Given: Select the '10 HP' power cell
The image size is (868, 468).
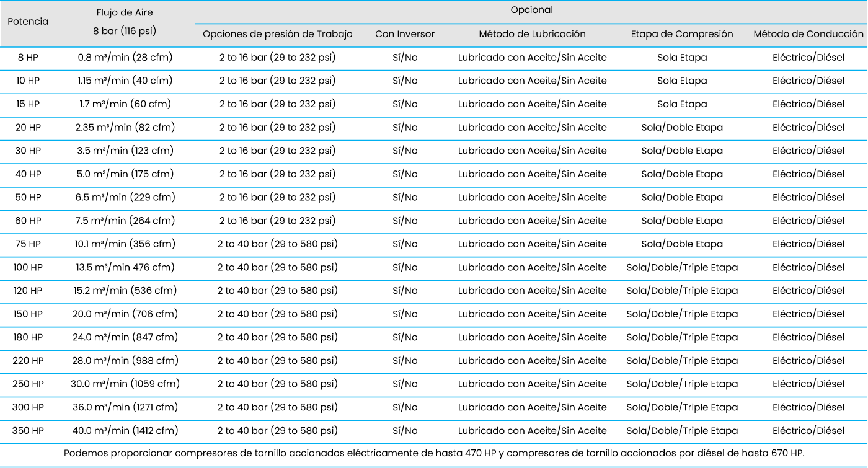Looking at the screenshot, I should point(28,81).
